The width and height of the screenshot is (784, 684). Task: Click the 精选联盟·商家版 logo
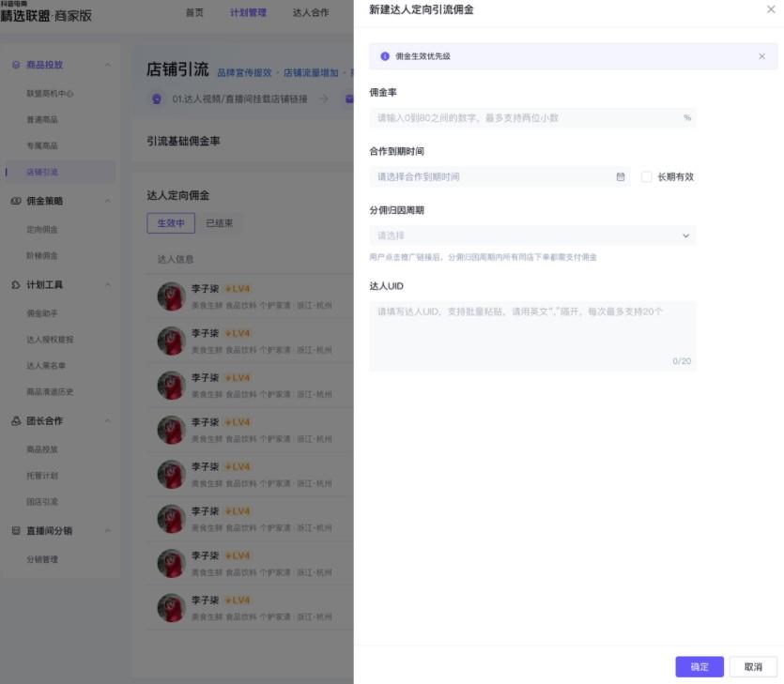tap(45, 14)
